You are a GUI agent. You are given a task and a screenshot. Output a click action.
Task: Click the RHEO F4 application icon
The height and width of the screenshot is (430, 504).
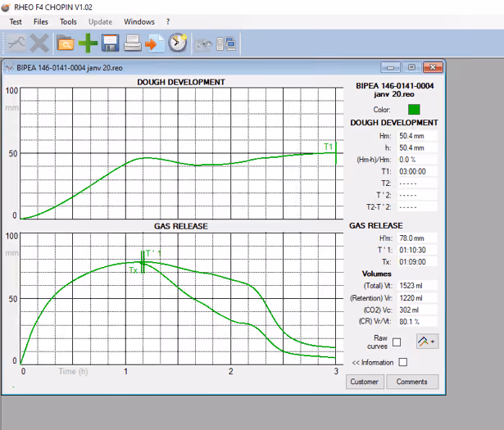(6, 7)
